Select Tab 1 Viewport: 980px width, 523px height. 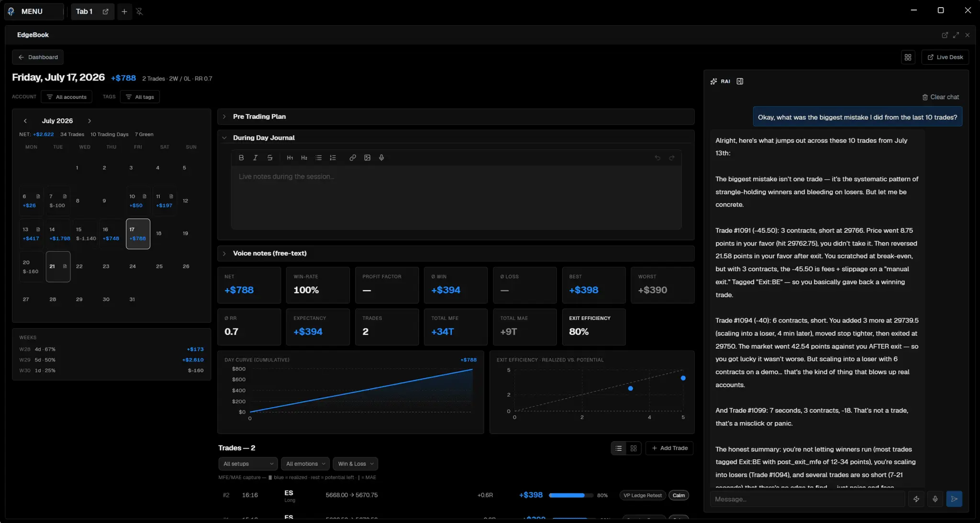(84, 11)
